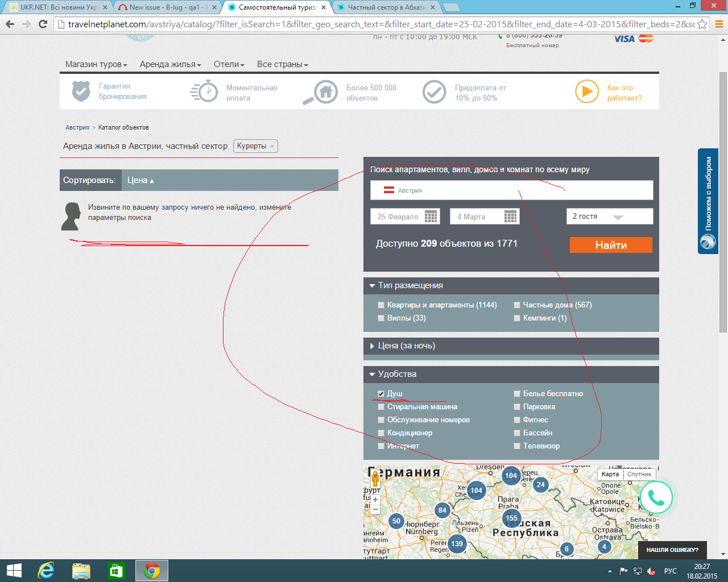
Task: Click the green phone call widget
Action: pos(656,498)
